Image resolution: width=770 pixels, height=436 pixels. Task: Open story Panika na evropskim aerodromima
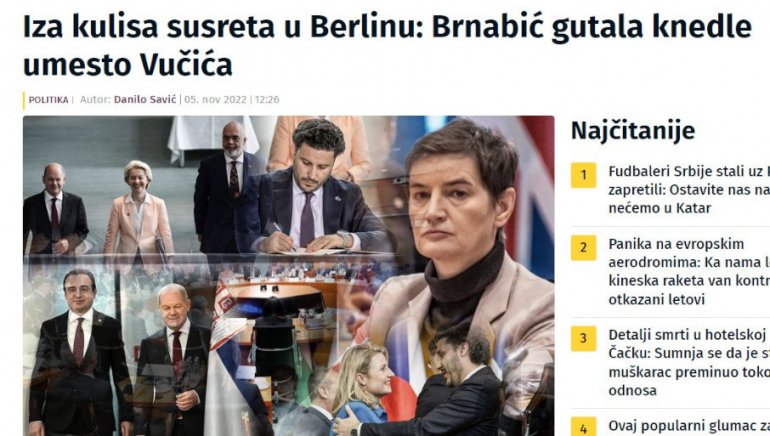[x=689, y=272]
